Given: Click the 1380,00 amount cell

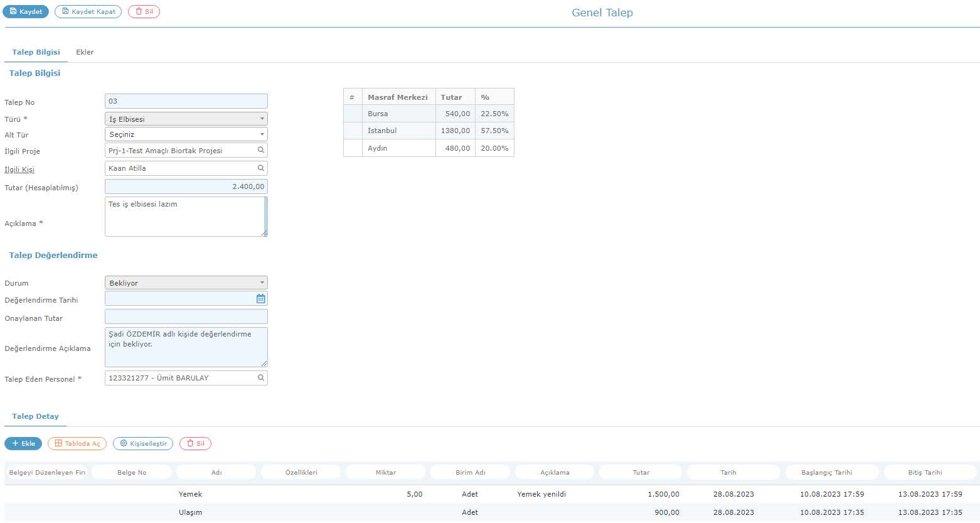Looking at the screenshot, I should click(x=455, y=131).
